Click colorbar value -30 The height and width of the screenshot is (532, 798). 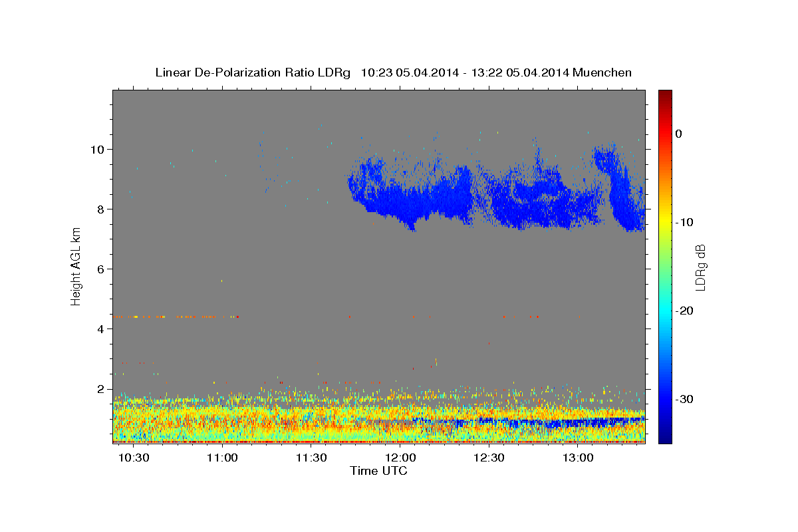685,399
